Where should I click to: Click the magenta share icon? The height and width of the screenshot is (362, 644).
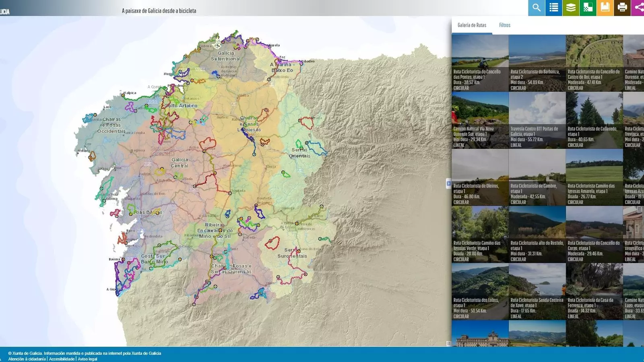(x=638, y=8)
